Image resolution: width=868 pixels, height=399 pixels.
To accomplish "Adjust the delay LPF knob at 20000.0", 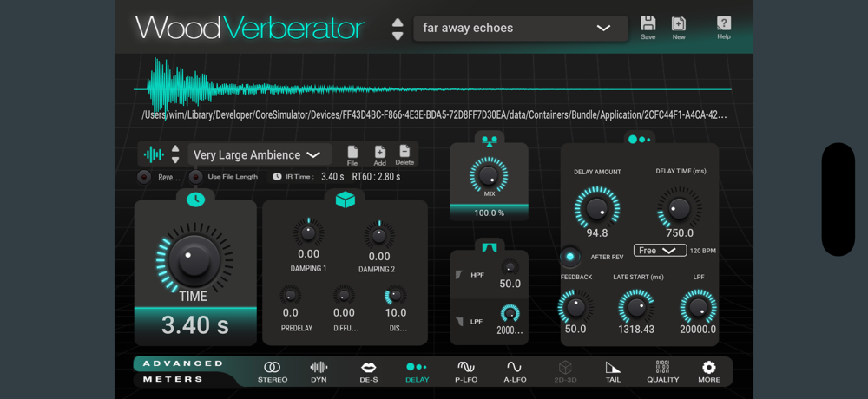I will coord(698,306).
